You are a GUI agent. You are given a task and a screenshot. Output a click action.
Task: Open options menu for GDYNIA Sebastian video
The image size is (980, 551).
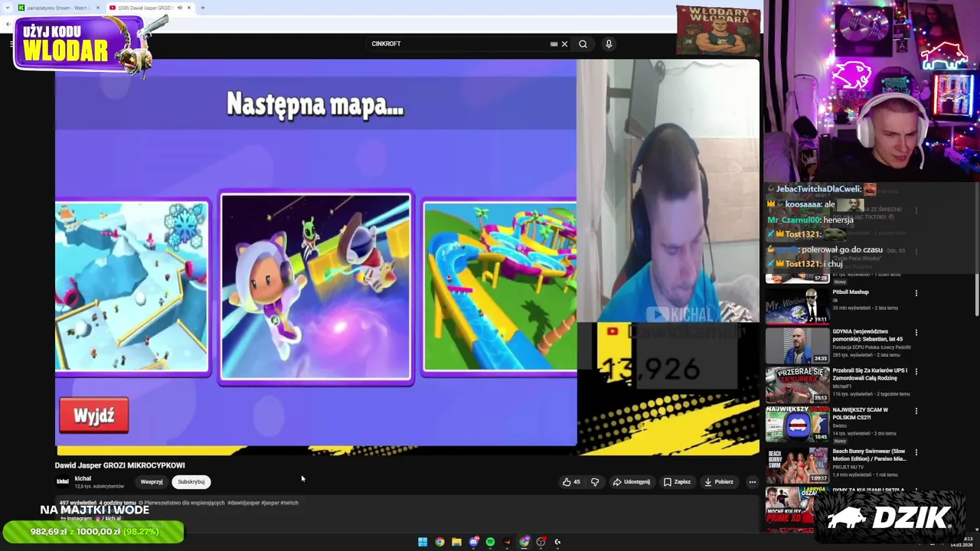click(x=916, y=332)
